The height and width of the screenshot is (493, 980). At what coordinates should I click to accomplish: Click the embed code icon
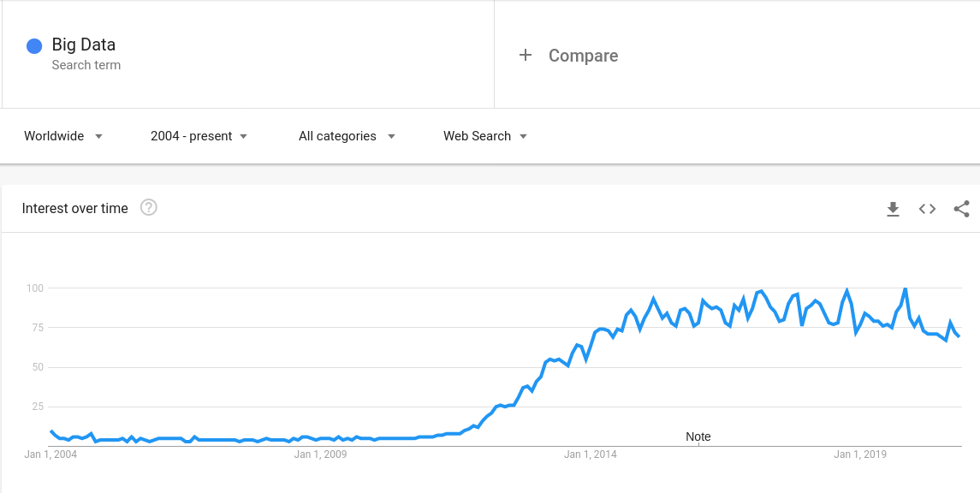927,209
